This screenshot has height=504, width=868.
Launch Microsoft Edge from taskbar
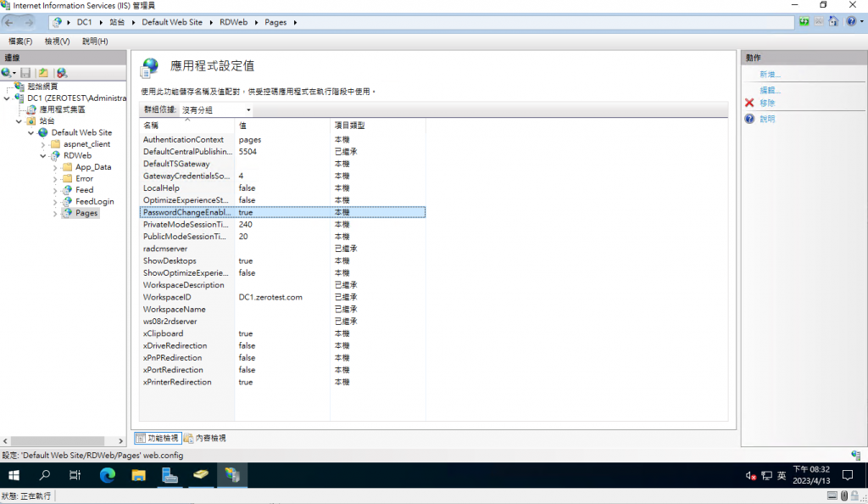click(108, 475)
